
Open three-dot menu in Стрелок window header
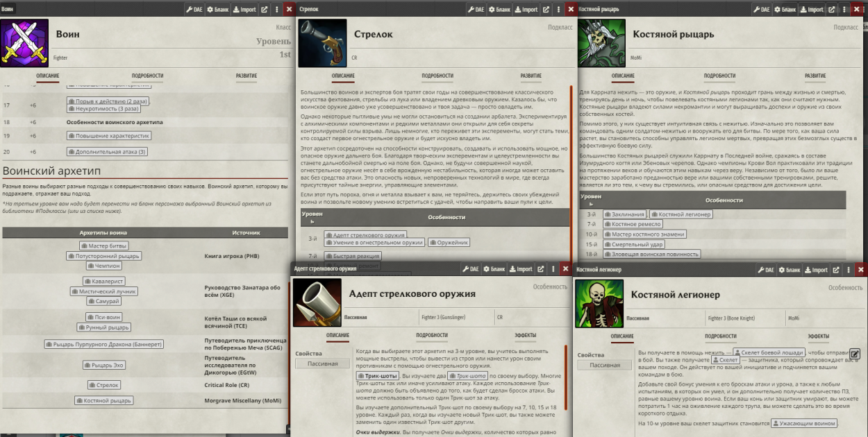pyautogui.click(x=559, y=9)
